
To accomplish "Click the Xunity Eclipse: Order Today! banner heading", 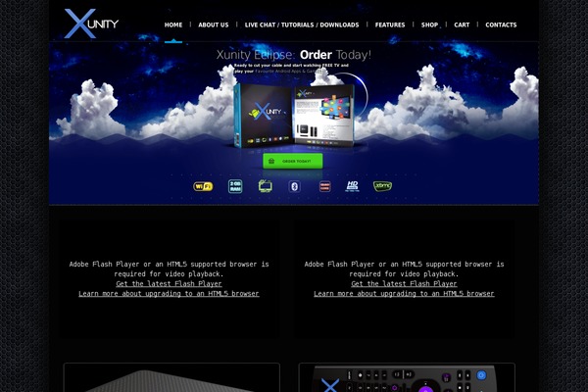I will [294, 55].
